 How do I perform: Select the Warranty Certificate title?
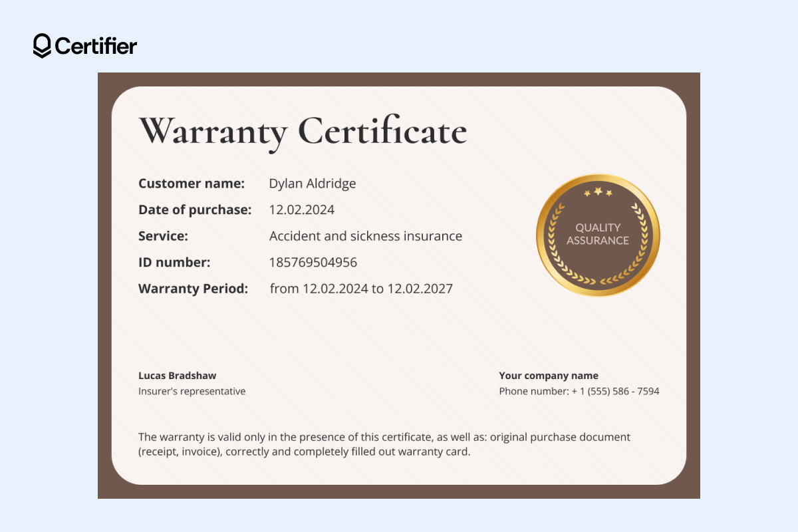click(303, 132)
